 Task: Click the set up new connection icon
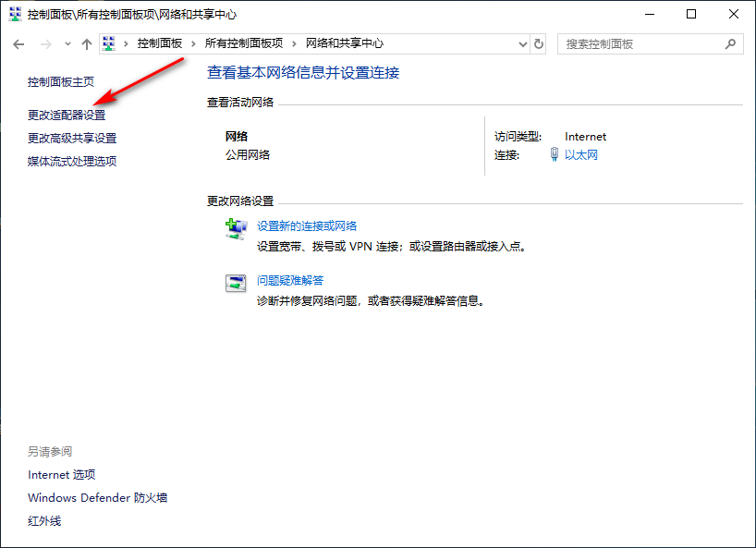coord(236,228)
